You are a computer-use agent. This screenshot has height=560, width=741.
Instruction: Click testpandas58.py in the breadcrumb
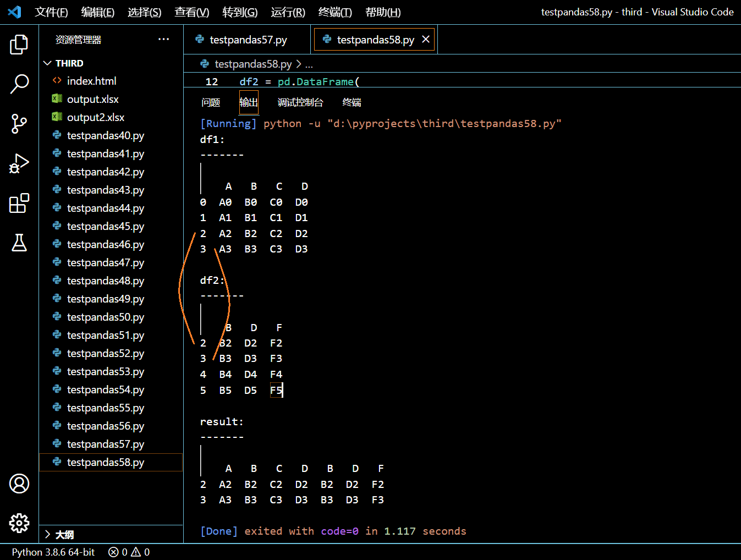[253, 64]
